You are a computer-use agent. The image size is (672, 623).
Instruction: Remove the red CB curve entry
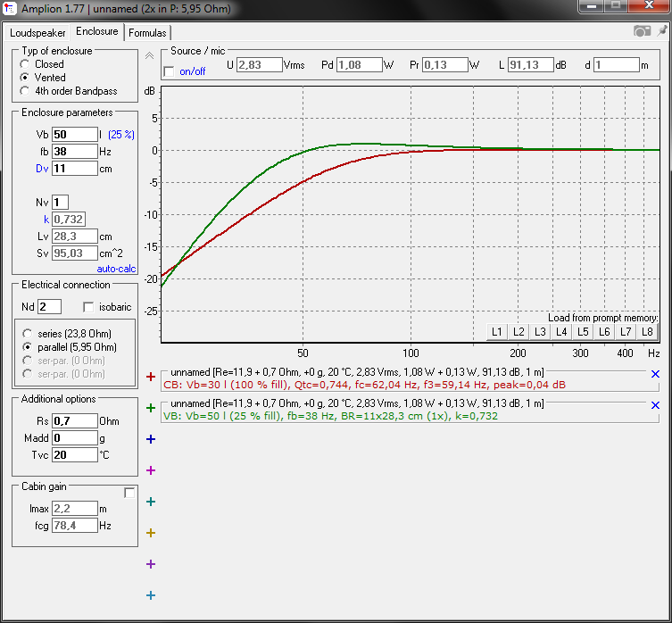click(x=655, y=374)
